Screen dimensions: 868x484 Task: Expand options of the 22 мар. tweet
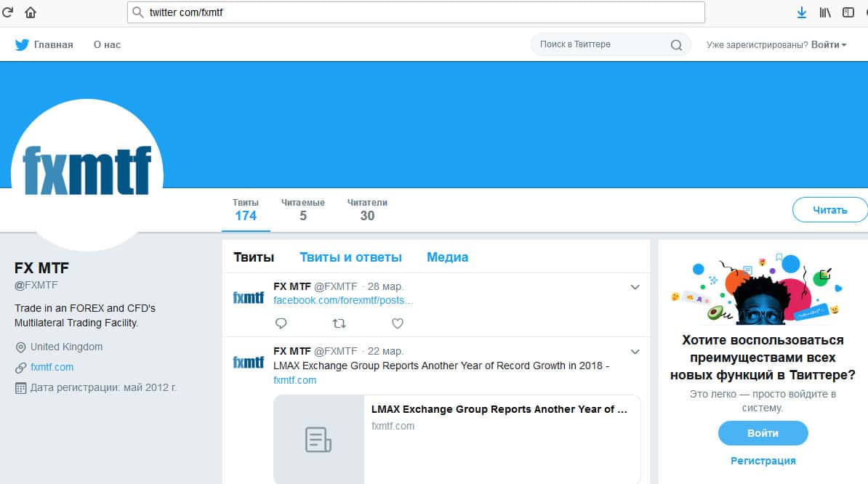pyautogui.click(x=635, y=352)
